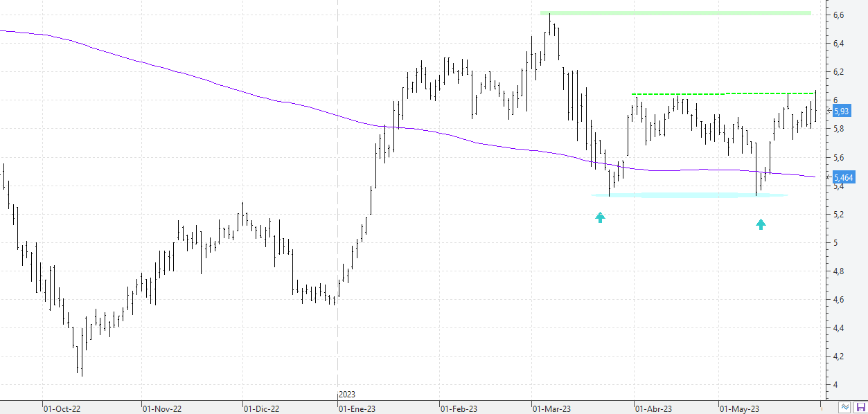Click the 01-Abr-23 date label
Screen dimensions: 868x414
tap(653, 408)
